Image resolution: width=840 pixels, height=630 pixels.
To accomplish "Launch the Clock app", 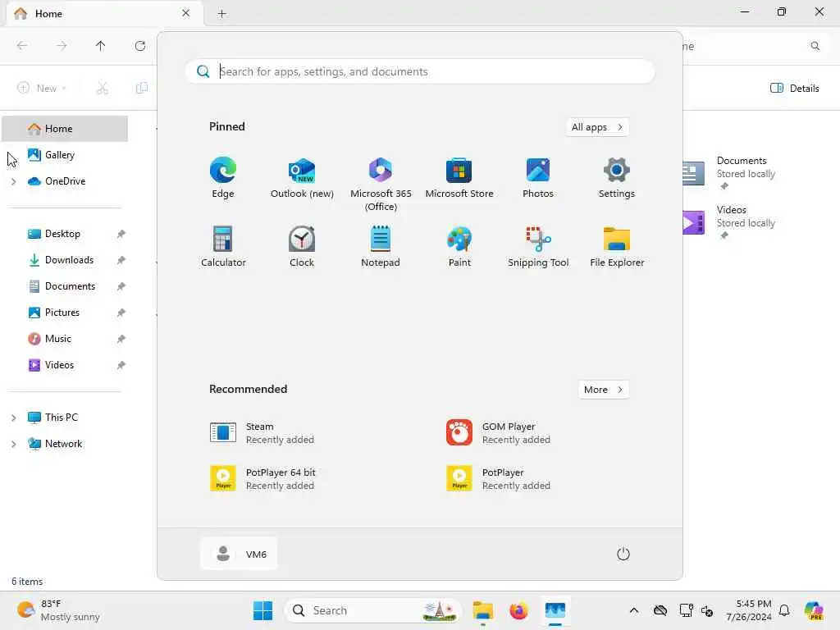I will tap(302, 246).
